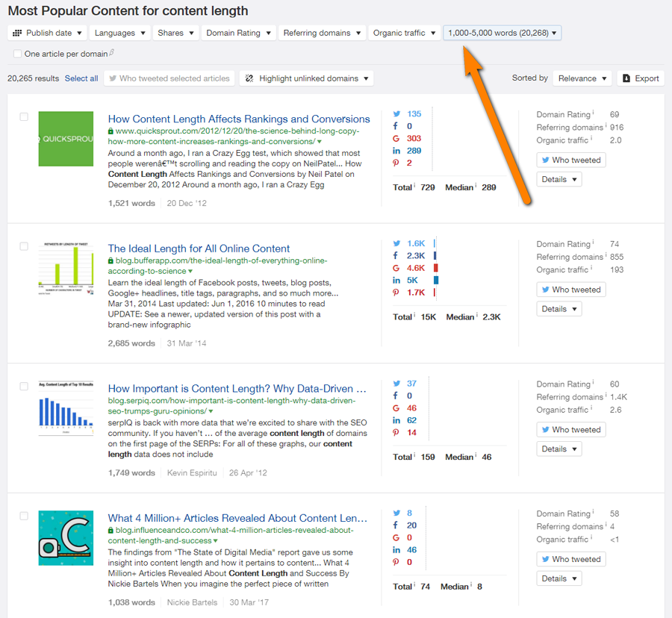Expand the blog.influenceandco.com URL dropdown arrow
This screenshot has height=618, width=672.
[x=215, y=541]
